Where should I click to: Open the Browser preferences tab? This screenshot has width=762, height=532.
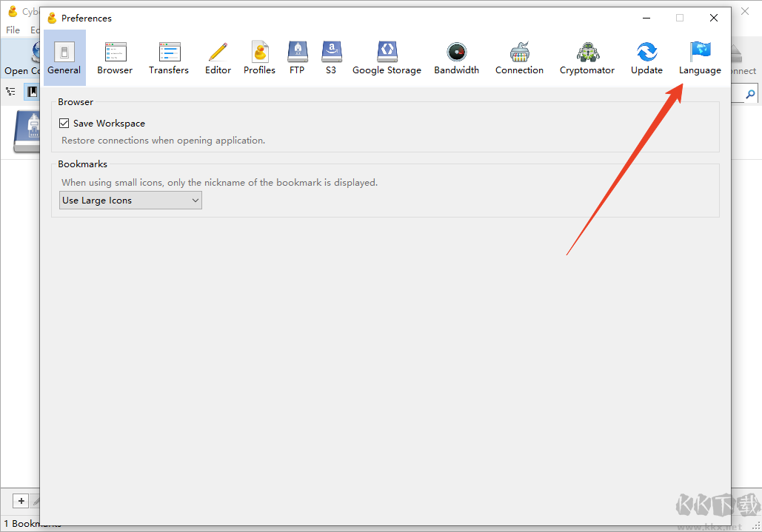(x=115, y=58)
